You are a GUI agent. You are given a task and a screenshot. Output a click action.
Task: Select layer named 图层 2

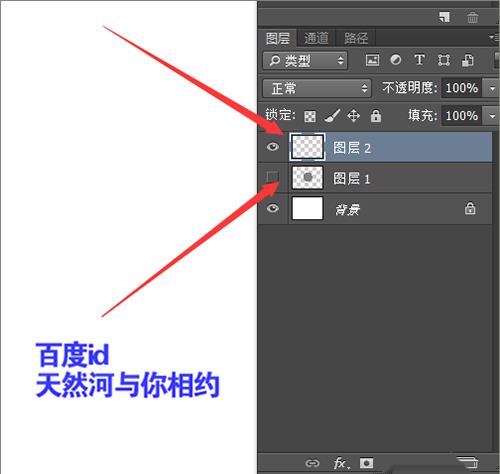click(x=352, y=148)
